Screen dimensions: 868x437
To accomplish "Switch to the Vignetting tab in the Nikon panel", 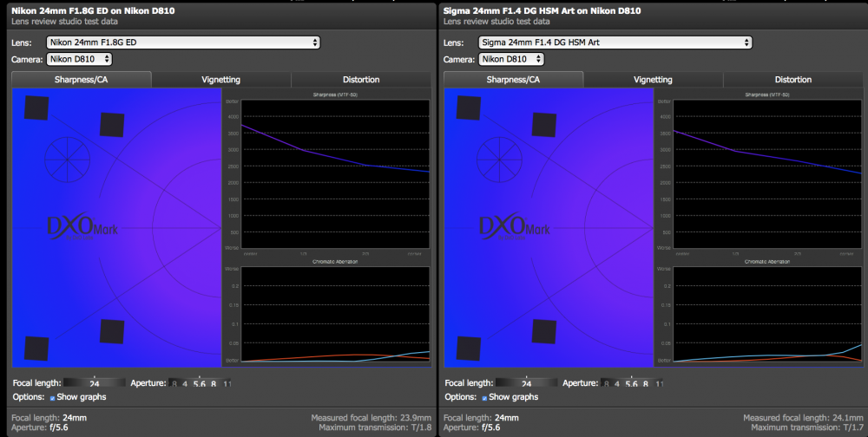I will pos(220,80).
